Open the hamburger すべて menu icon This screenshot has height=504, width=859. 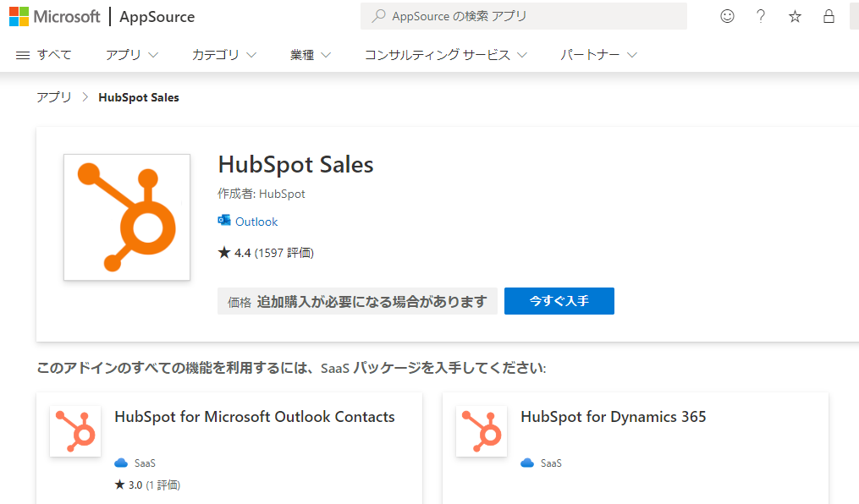(x=23, y=55)
